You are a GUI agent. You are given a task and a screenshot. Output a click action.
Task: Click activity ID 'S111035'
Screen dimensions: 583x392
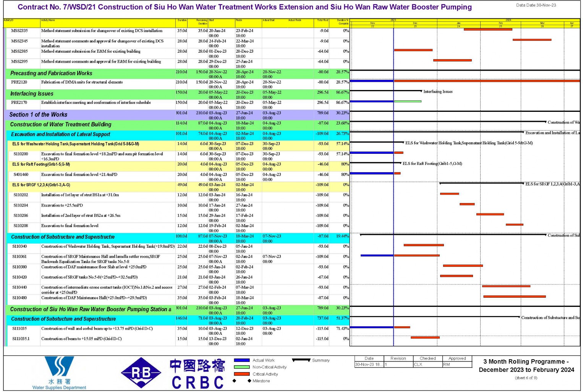click(x=19, y=329)
